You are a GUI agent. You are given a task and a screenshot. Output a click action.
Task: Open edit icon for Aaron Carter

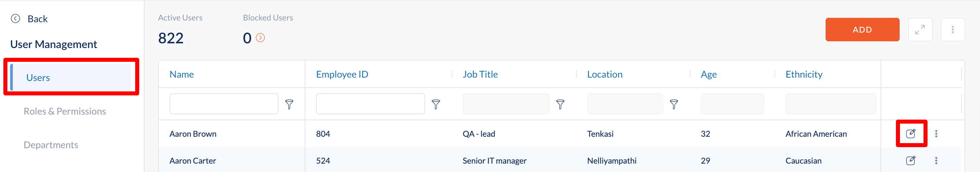pos(910,161)
